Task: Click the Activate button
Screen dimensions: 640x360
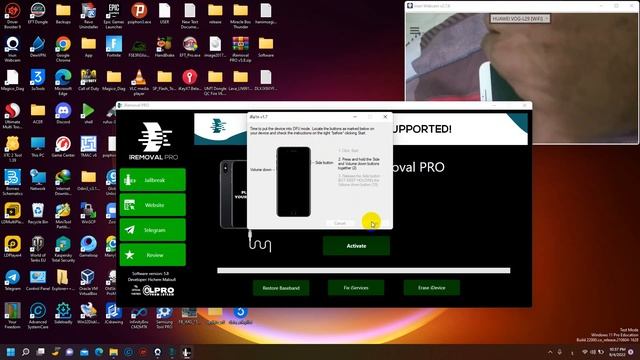Action: (x=356, y=246)
